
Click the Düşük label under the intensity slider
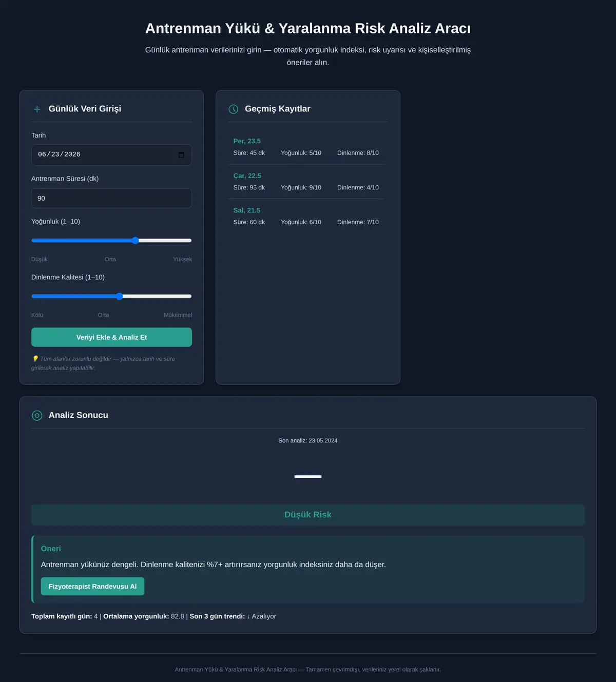point(40,260)
